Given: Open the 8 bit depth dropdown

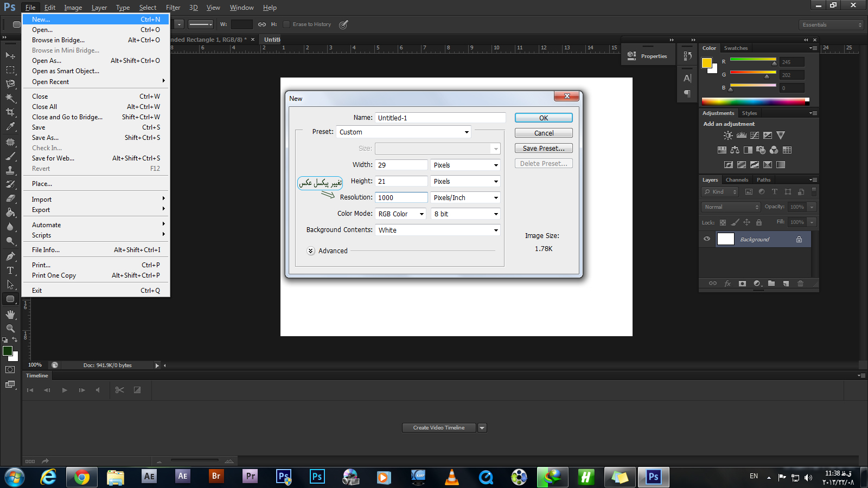Looking at the screenshot, I should pos(465,214).
